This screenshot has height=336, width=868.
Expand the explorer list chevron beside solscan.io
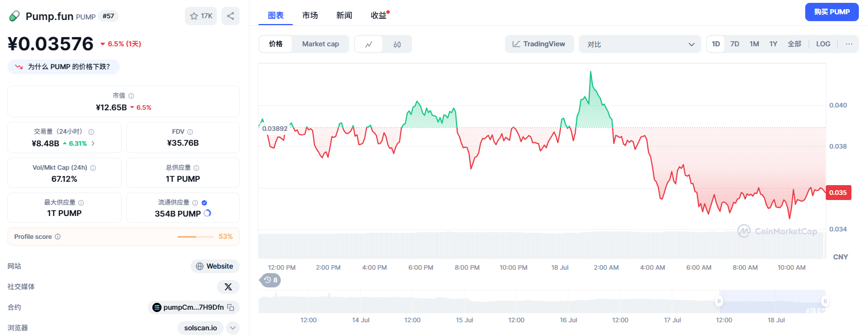pos(233,328)
